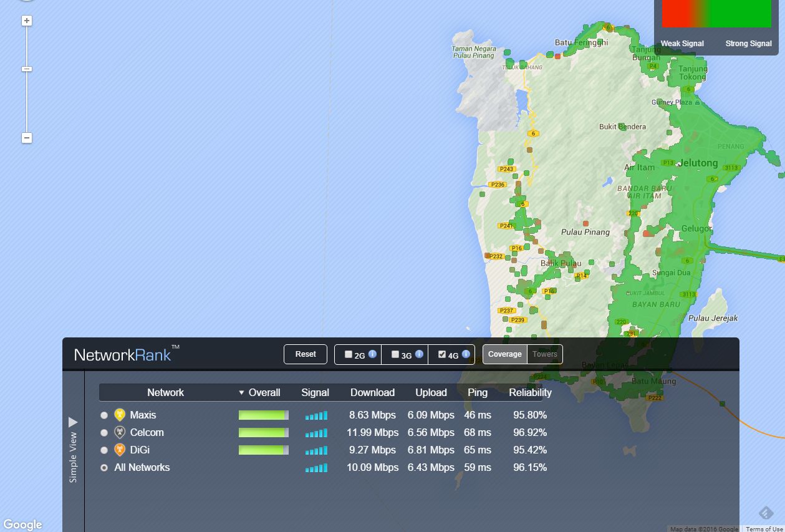Click the Pulau Jerejak map label
The width and height of the screenshot is (785, 532).
[x=713, y=318]
